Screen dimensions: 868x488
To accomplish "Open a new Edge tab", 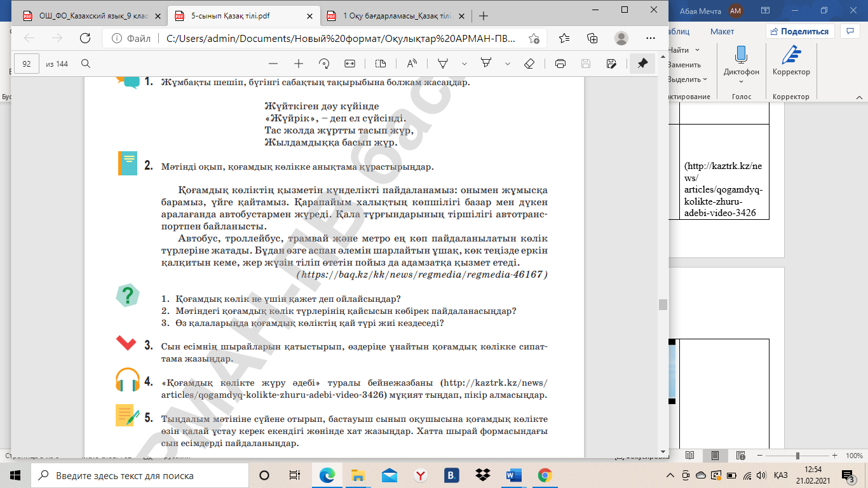I will pyautogui.click(x=484, y=15).
